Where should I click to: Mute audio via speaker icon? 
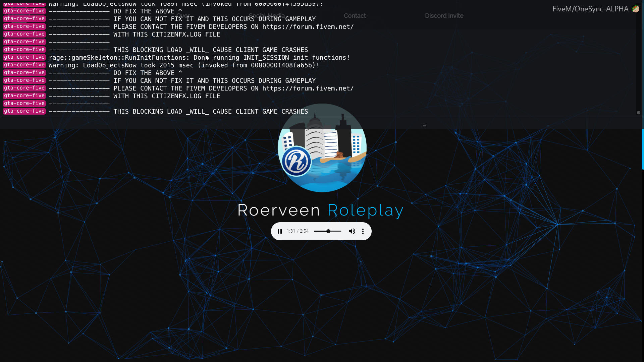tap(352, 231)
